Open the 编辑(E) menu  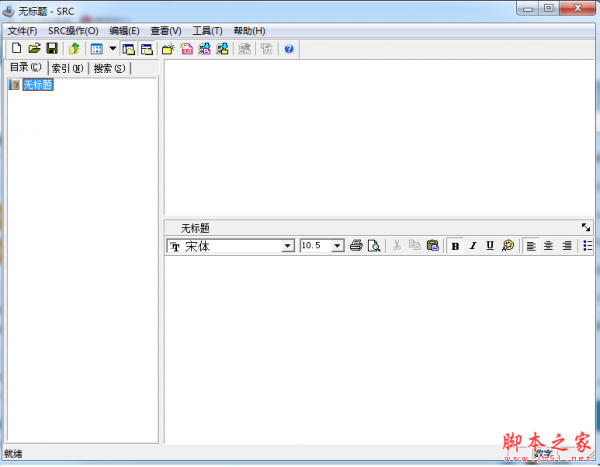pos(124,31)
